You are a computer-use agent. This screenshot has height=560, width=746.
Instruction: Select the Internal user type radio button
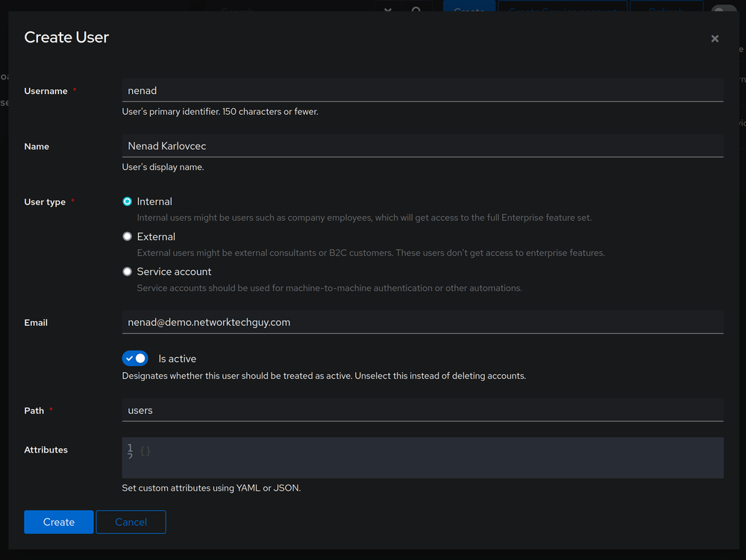(128, 201)
